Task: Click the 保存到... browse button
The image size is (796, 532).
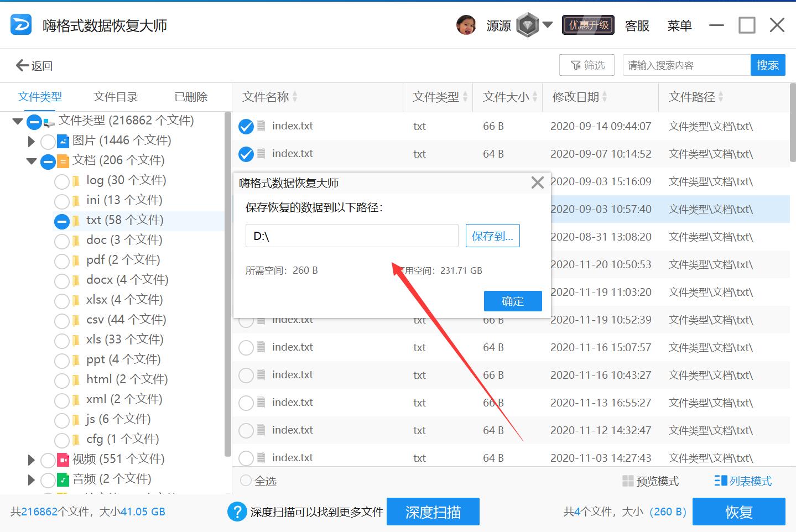Action: point(492,235)
